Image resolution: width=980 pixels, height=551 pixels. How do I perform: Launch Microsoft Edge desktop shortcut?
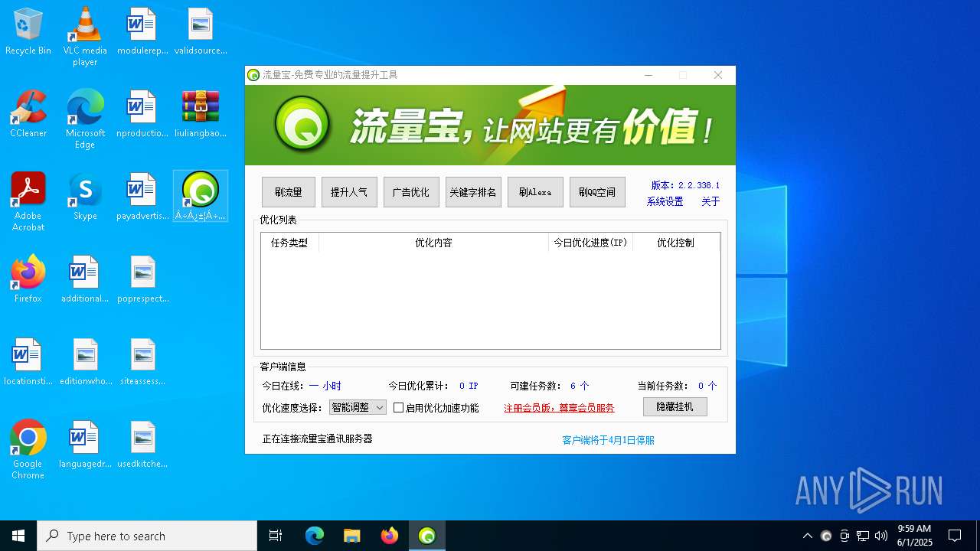[85, 119]
